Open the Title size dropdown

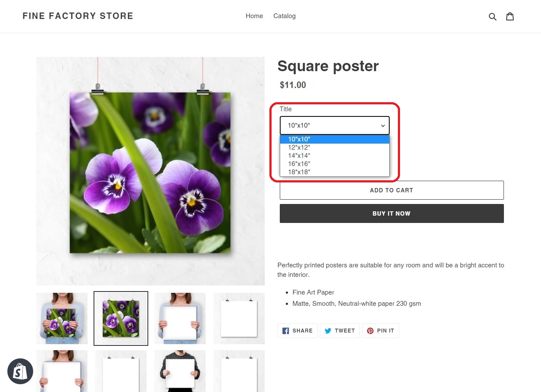point(335,125)
